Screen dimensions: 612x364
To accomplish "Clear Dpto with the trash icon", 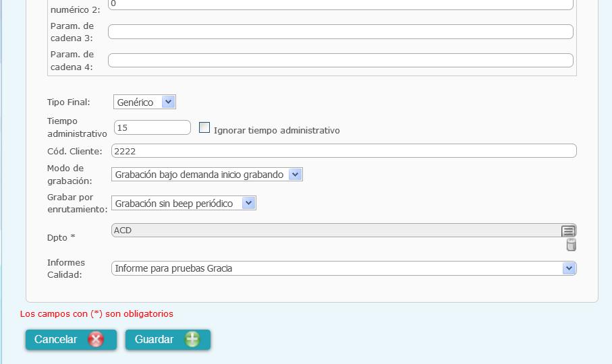I will click(x=571, y=245).
